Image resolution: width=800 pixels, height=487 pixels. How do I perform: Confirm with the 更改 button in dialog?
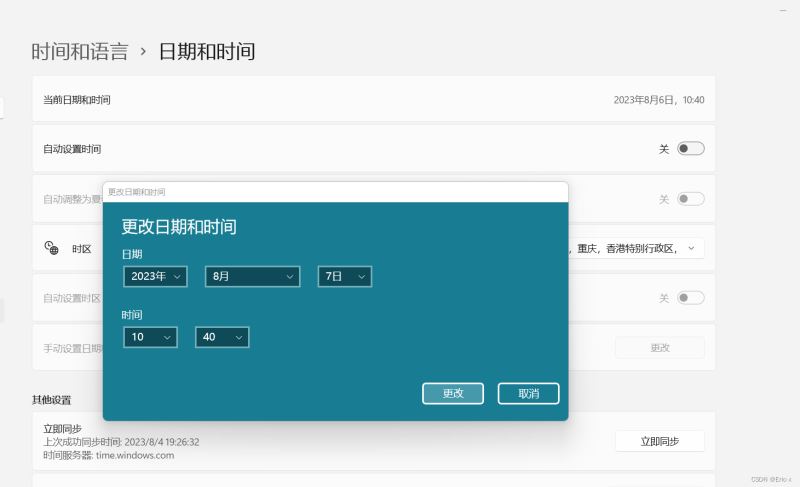click(453, 393)
